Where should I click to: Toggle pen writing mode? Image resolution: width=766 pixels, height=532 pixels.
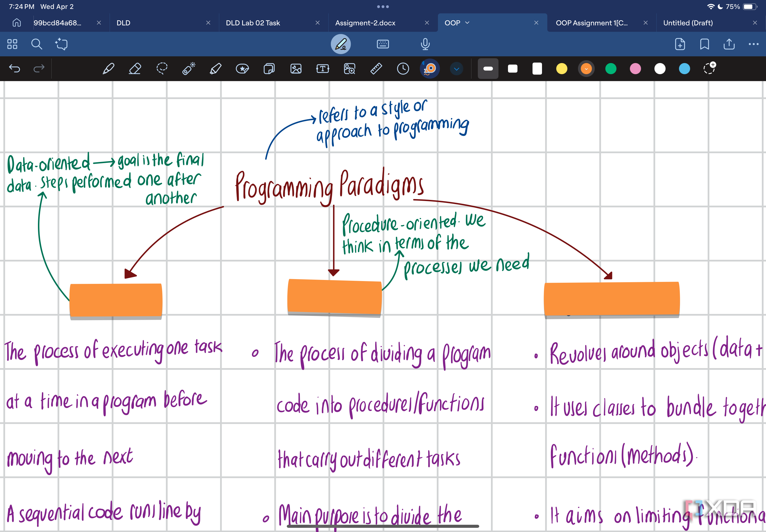pyautogui.click(x=341, y=44)
